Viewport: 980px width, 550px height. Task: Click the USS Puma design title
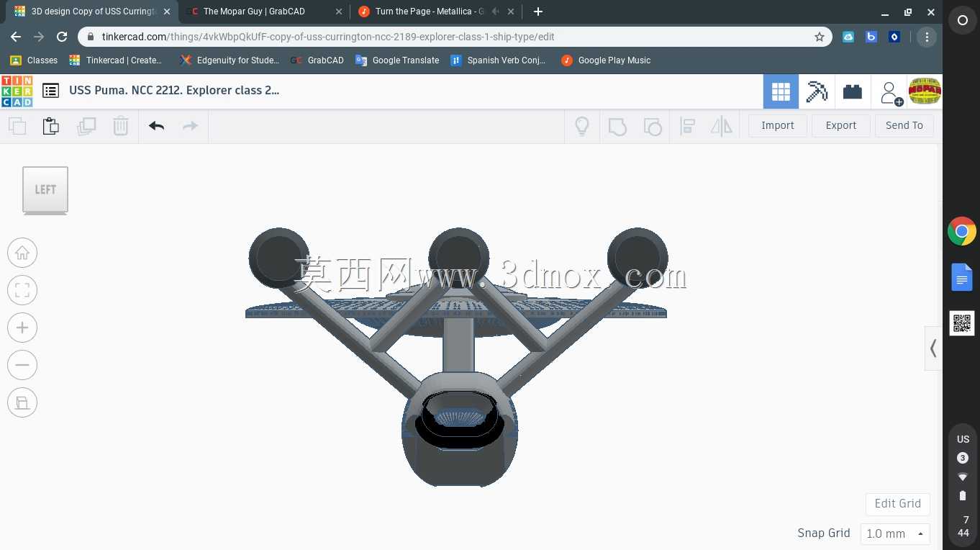coord(174,90)
